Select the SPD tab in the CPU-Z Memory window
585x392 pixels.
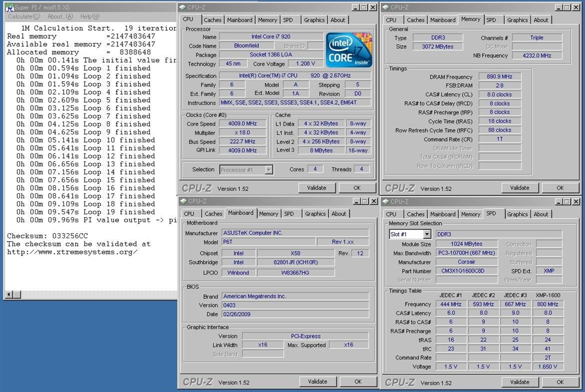(491, 20)
